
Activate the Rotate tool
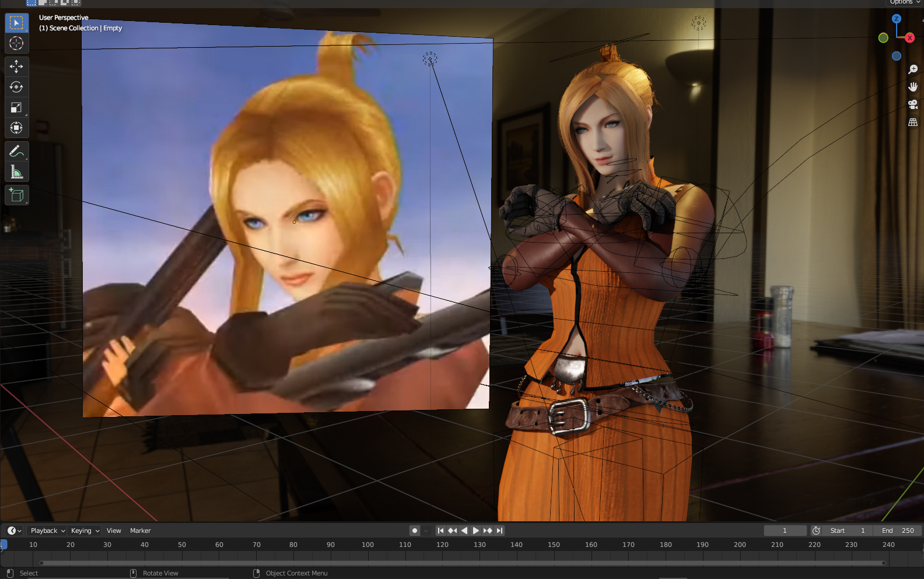pos(16,87)
